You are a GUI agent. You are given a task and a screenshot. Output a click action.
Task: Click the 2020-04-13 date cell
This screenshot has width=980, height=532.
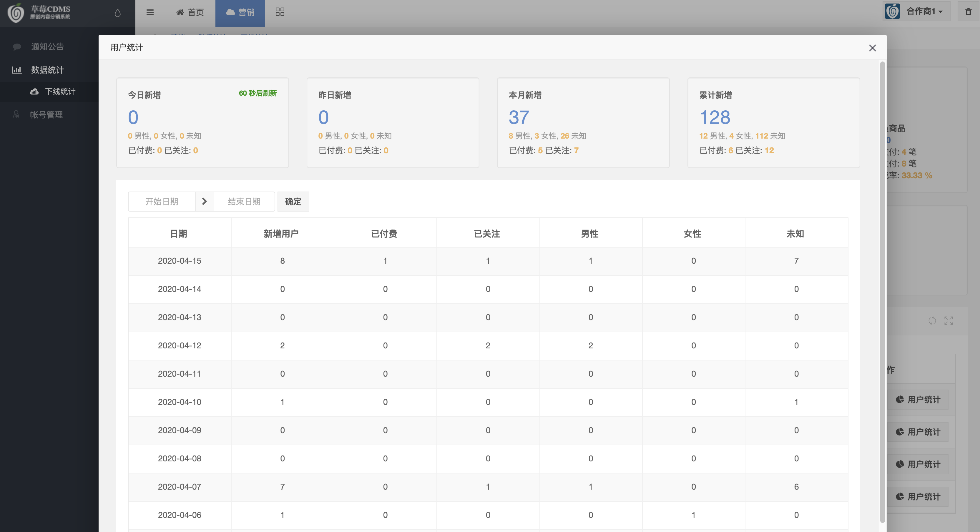pyautogui.click(x=180, y=317)
